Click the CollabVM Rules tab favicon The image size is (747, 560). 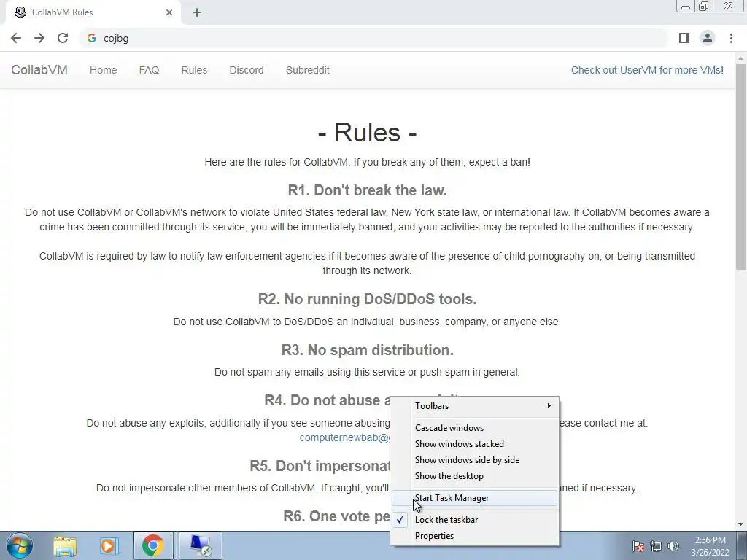[20, 12]
